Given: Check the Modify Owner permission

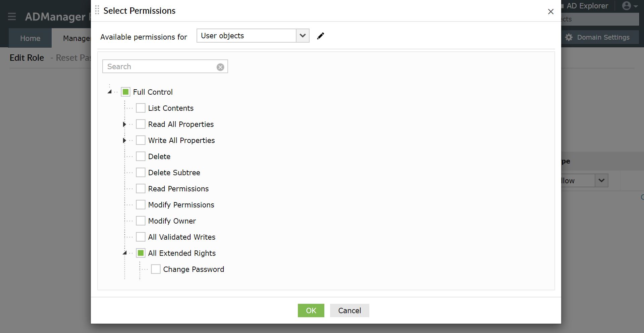Looking at the screenshot, I should tap(141, 221).
